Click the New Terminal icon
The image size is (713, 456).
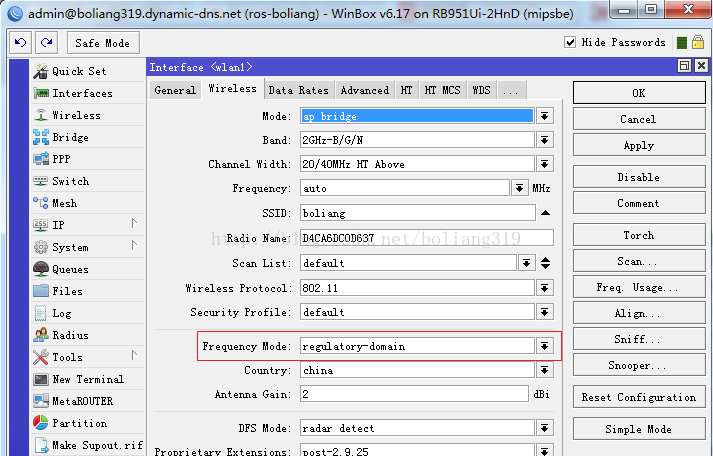coord(40,379)
